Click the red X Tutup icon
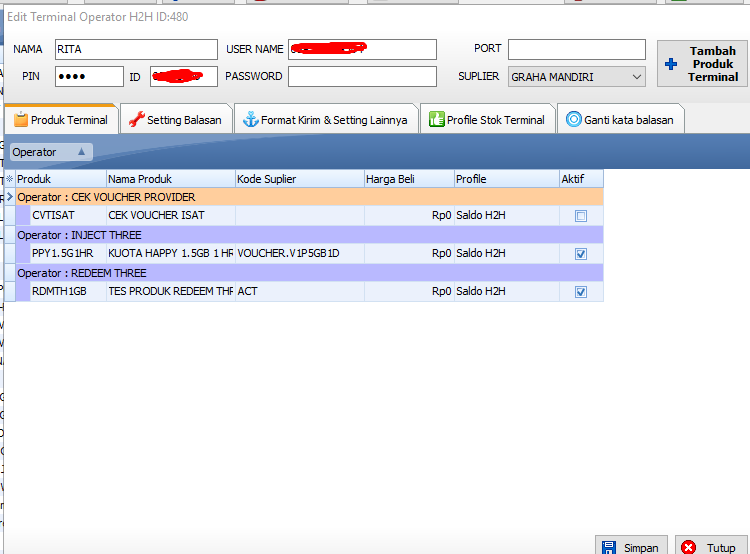The height and width of the screenshot is (554, 750). pos(688,547)
